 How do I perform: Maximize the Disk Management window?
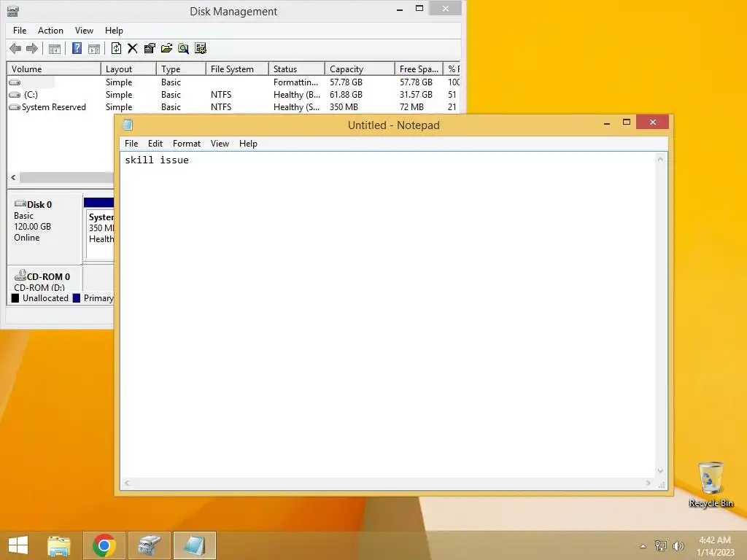point(419,8)
